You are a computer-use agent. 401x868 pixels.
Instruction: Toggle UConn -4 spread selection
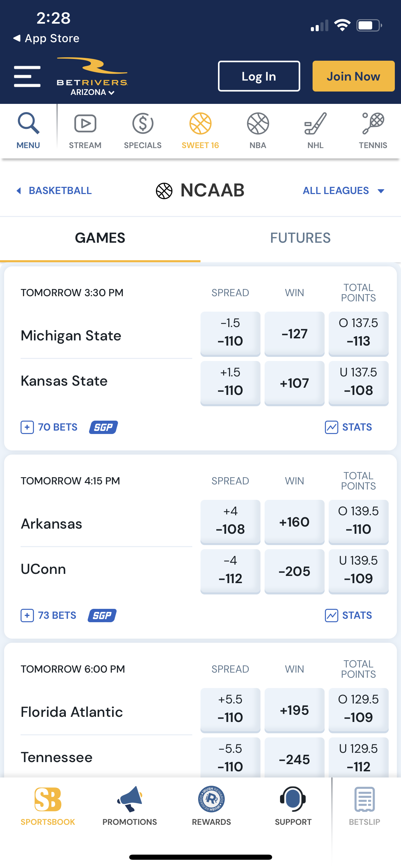(x=230, y=571)
